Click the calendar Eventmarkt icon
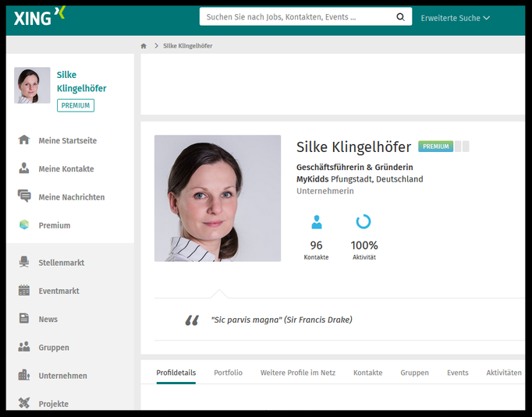The height and width of the screenshot is (417, 532). (24, 290)
